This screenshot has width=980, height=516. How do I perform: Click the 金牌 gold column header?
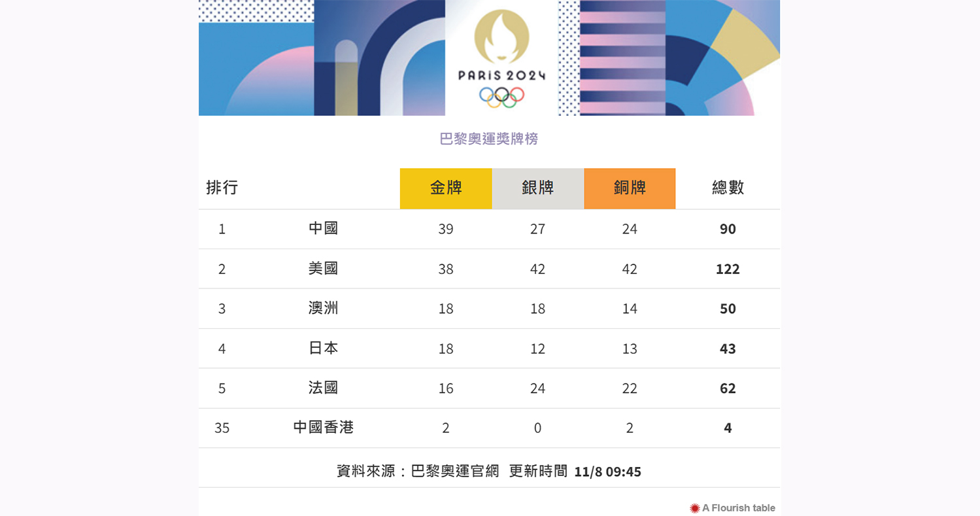[x=446, y=188]
